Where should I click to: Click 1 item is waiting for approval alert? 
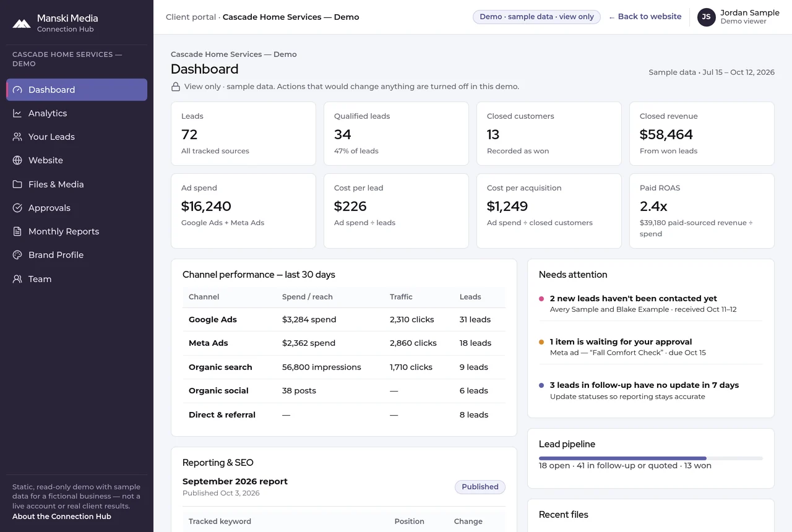pyautogui.click(x=651, y=347)
